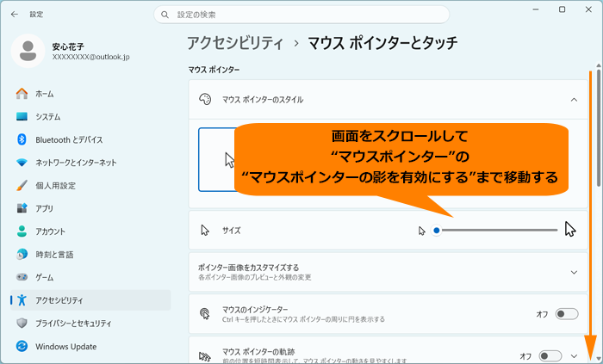Click the white pointer style thumbnail
603x364 pixels.
216,159
